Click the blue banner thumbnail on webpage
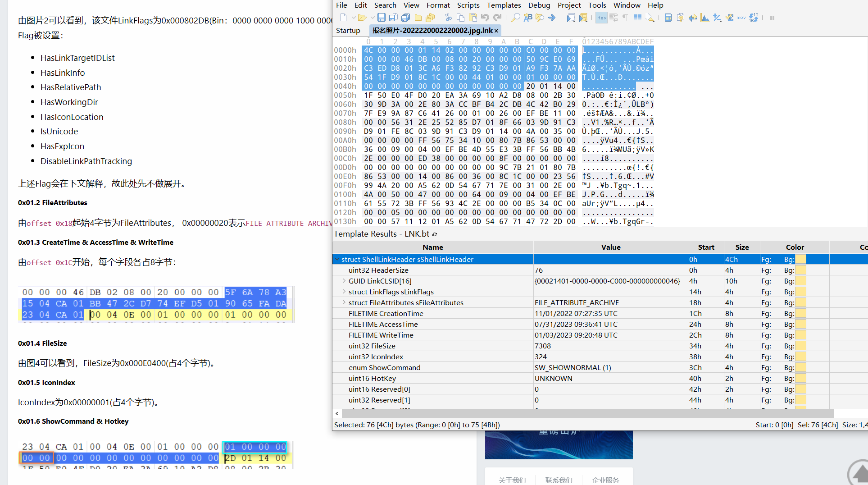Image resolution: width=868 pixels, height=485 pixels. pos(559,445)
